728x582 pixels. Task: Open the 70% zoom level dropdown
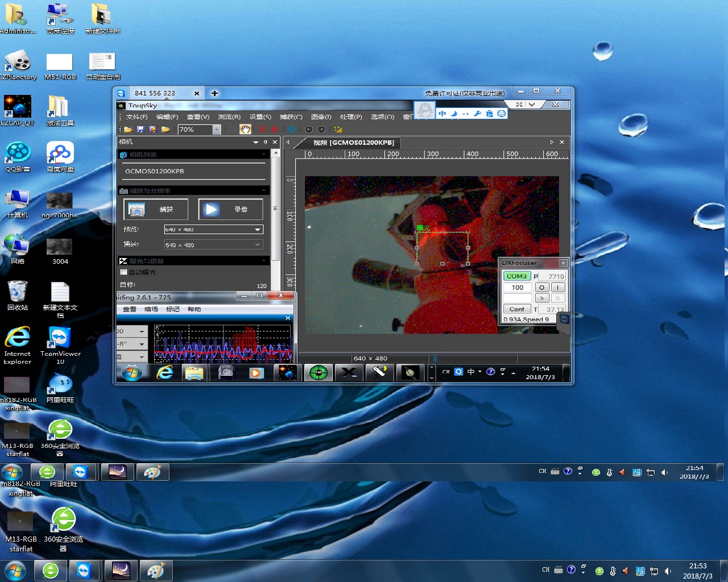pyautogui.click(x=216, y=130)
